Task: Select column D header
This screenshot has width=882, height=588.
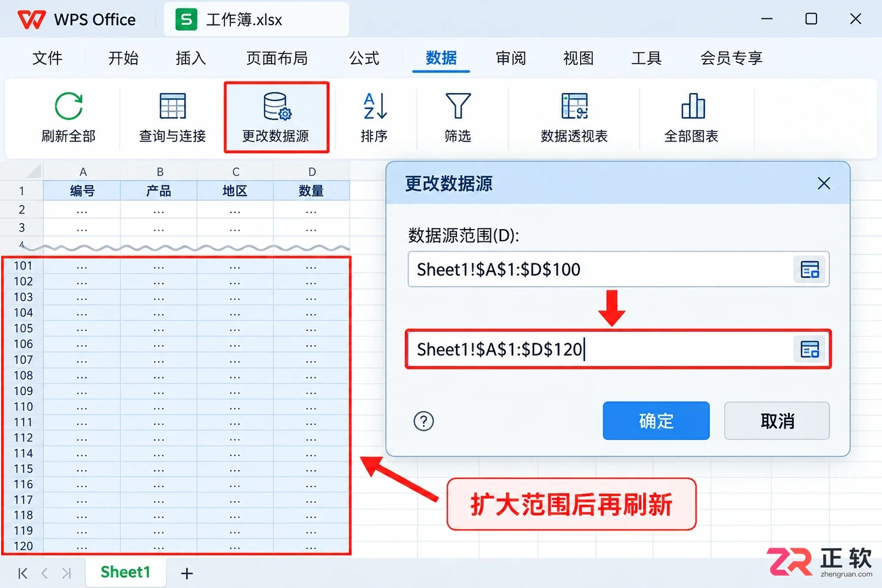Action: coord(312,171)
